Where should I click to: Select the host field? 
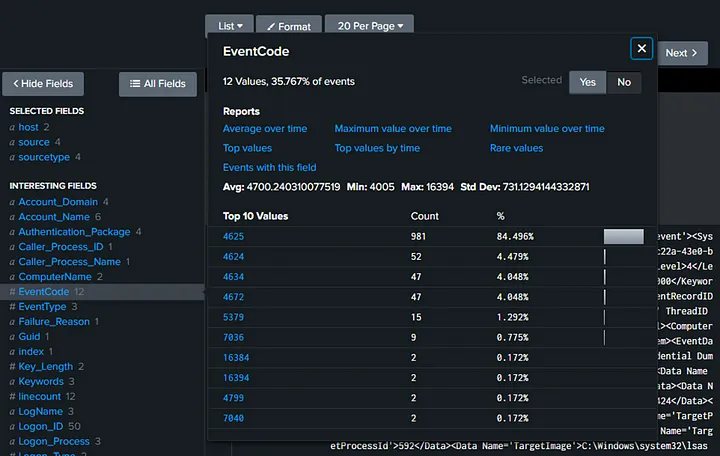pyautogui.click(x=28, y=127)
